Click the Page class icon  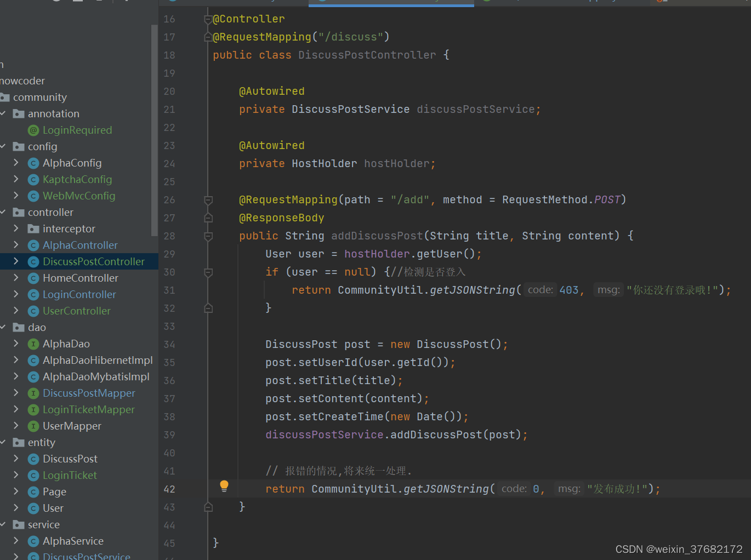[33, 492]
